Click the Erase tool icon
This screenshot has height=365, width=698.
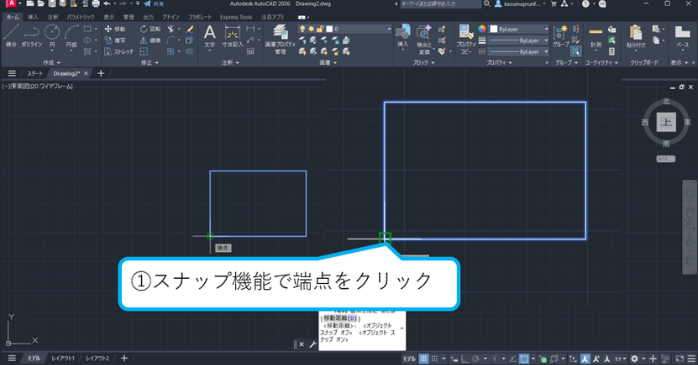[x=190, y=29]
